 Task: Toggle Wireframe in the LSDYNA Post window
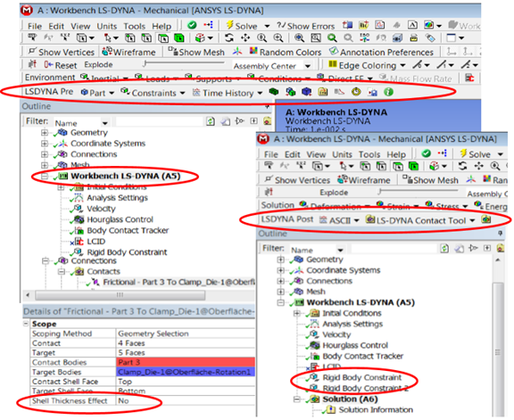(364, 180)
